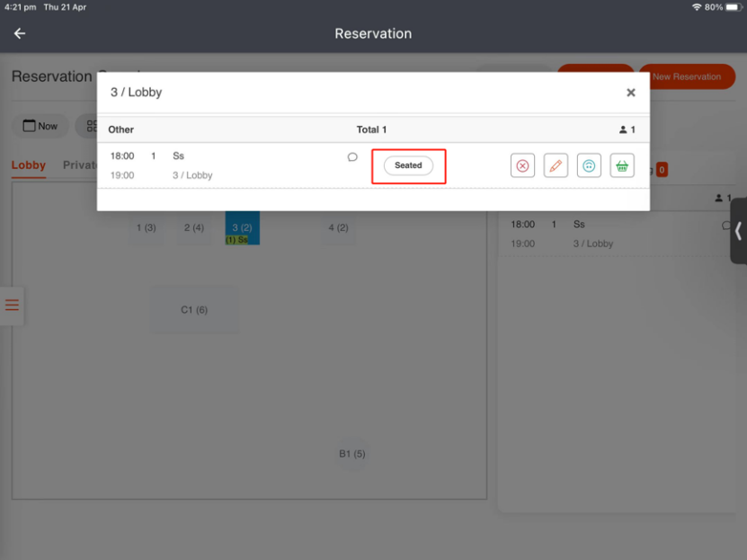
Task: Click the pencil edit reservation icon
Action: coord(556,165)
